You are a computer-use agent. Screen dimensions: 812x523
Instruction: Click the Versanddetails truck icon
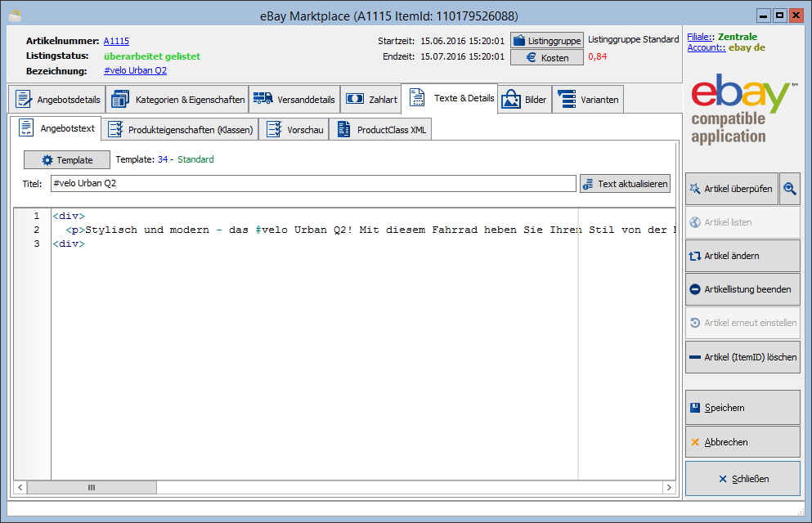pos(263,98)
